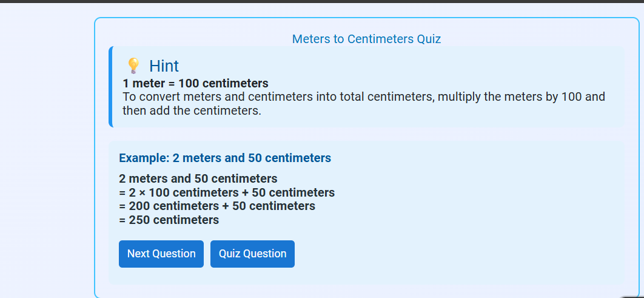Click the empty space right of the Quiz Question button
This screenshot has height=298, width=644.
tap(455, 254)
